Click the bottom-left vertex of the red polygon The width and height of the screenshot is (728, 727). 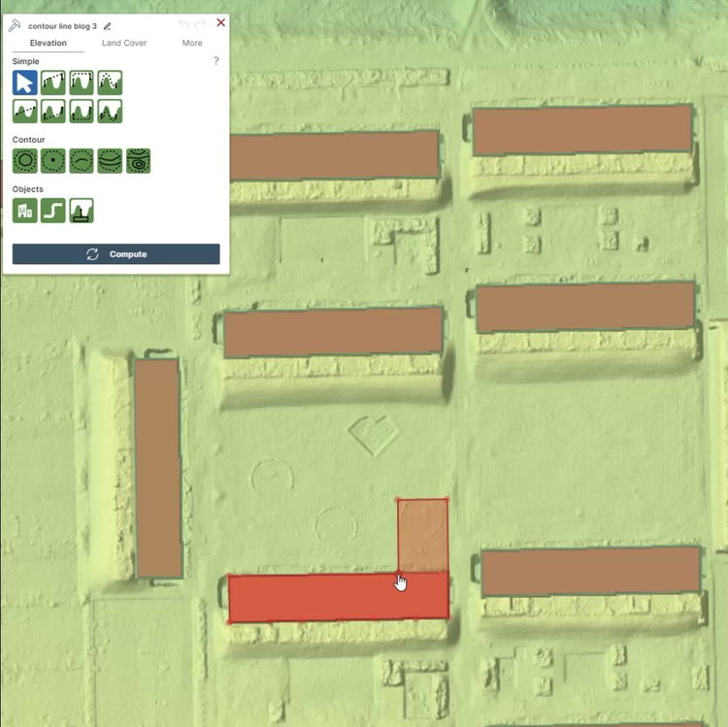(229, 621)
